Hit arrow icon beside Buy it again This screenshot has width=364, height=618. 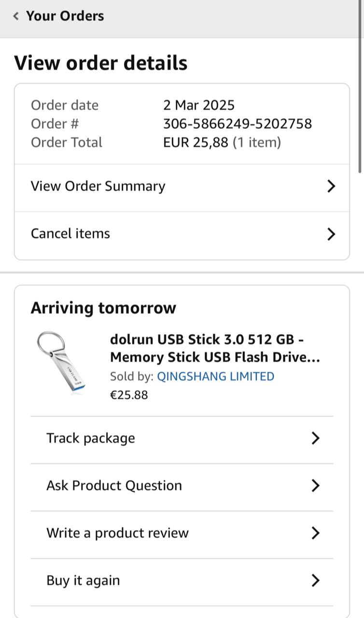[315, 580]
